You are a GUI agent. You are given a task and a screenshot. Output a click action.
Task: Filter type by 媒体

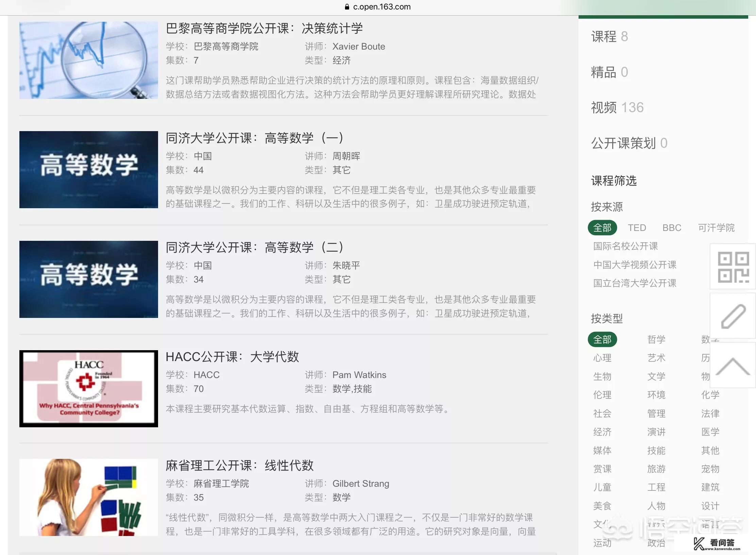(x=602, y=450)
